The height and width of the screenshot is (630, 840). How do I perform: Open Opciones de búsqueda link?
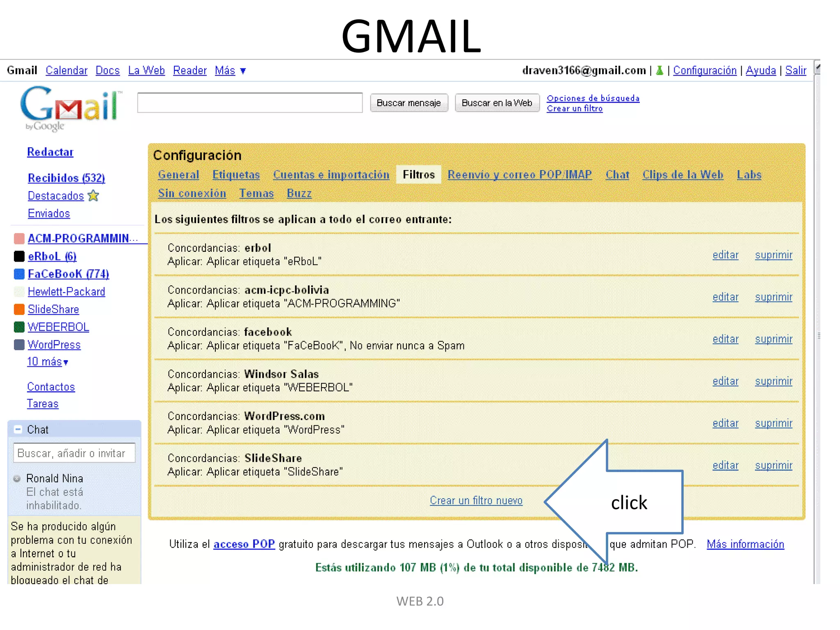[593, 98]
